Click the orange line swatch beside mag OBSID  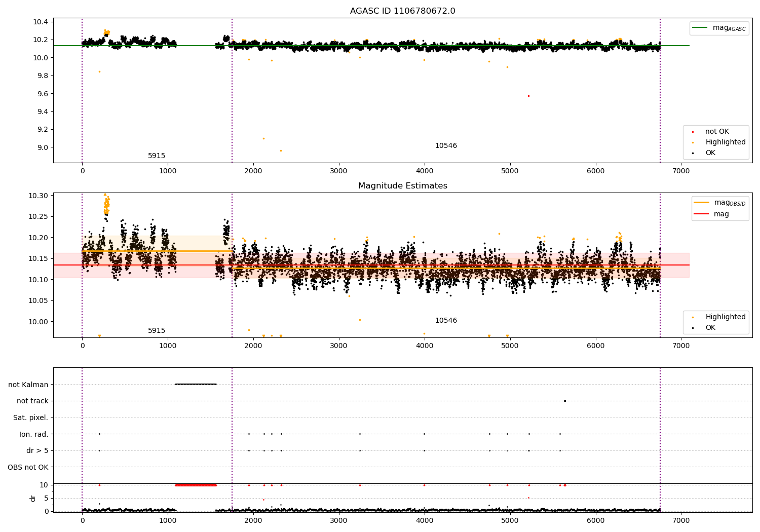tap(702, 203)
